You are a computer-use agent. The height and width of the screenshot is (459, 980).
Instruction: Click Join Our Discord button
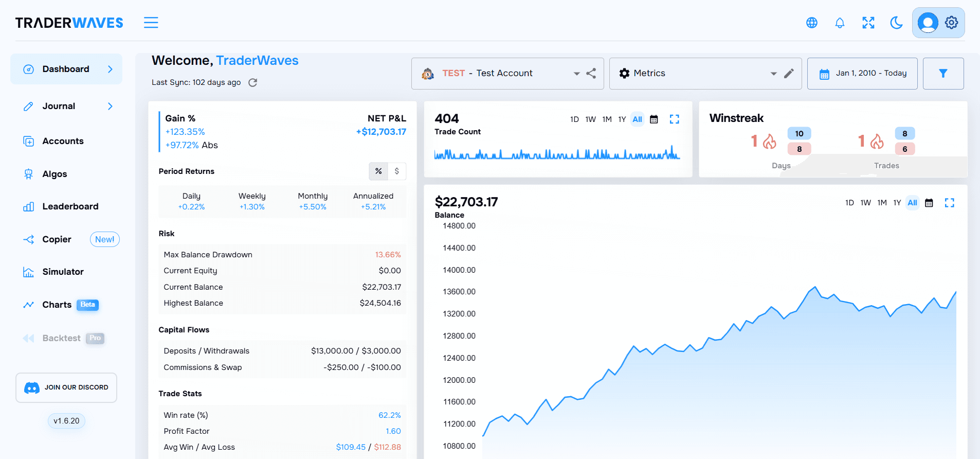point(66,387)
